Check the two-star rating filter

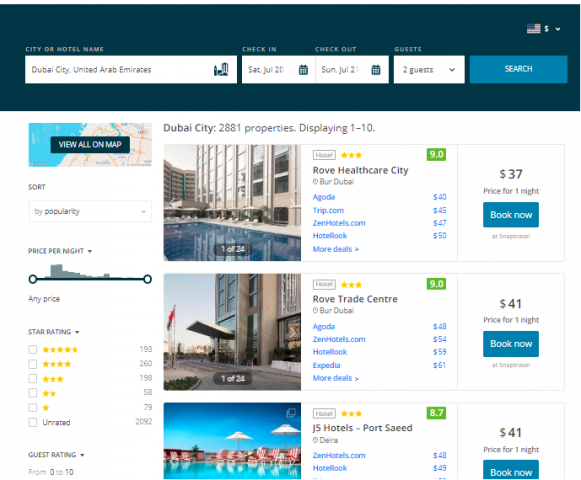click(x=33, y=393)
